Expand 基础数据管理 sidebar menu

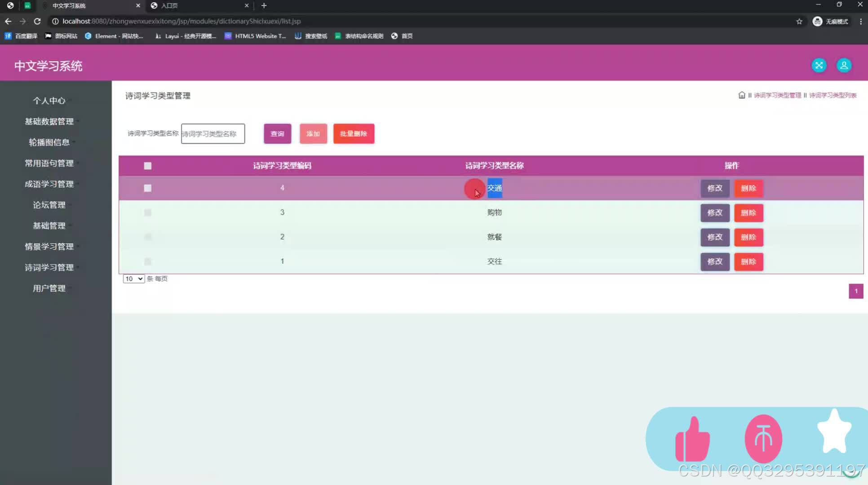click(x=49, y=121)
